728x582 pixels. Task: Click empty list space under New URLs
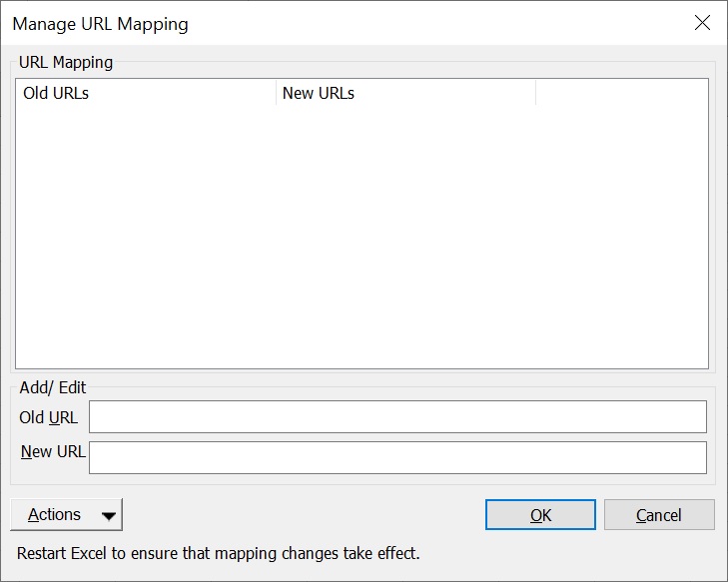point(405,237)
